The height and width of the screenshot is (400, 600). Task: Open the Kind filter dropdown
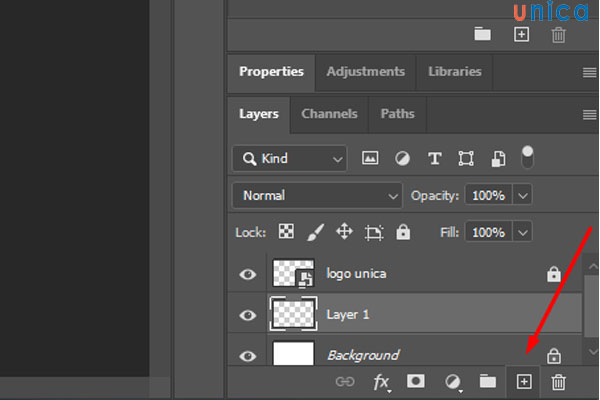pos(290,158)
